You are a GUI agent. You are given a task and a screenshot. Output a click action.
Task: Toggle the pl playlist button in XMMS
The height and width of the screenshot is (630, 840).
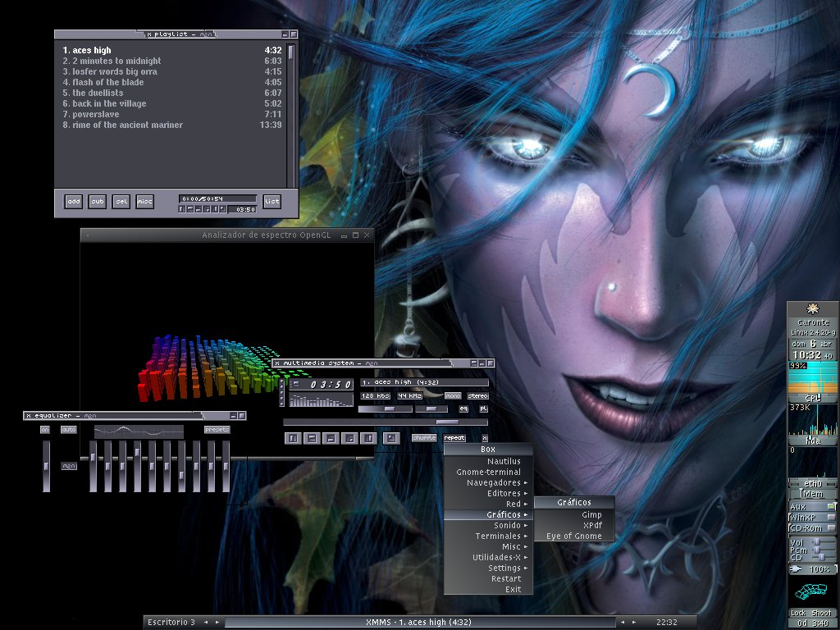click(483, 409)
